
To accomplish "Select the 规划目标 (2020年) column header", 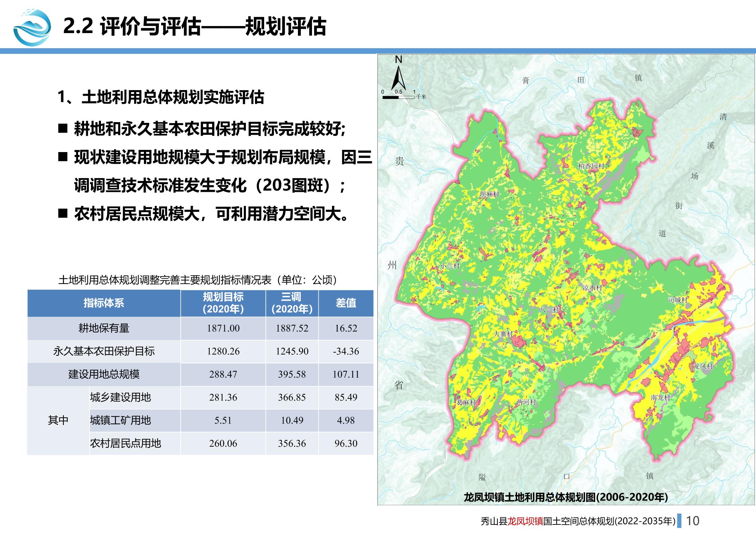I will pyautogui.click(x=223, y=303).
